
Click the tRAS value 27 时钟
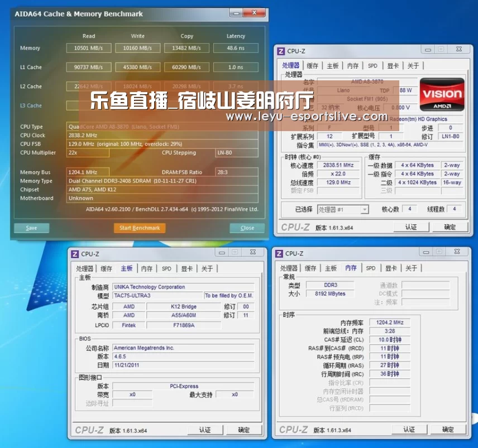point(390,365)
